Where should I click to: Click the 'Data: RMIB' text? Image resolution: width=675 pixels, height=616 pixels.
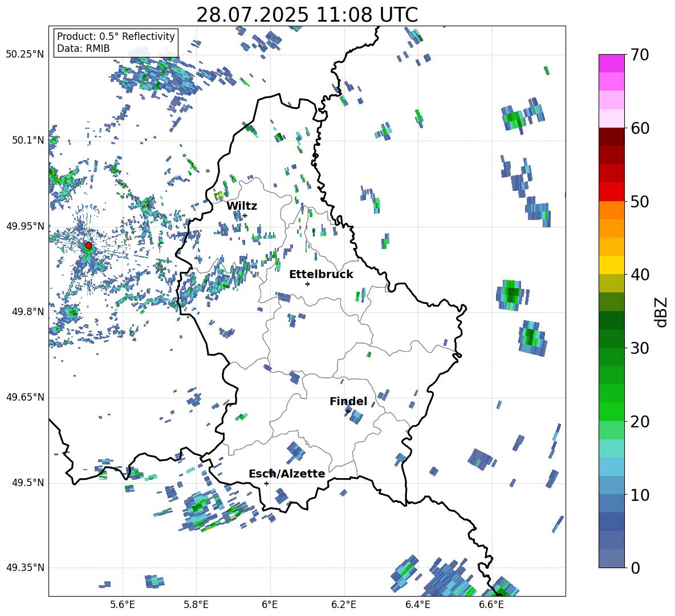(x=83, y=48)
